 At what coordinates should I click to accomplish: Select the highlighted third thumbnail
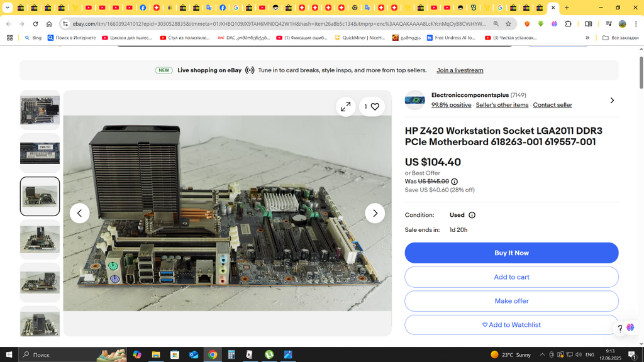coord(40,196)
